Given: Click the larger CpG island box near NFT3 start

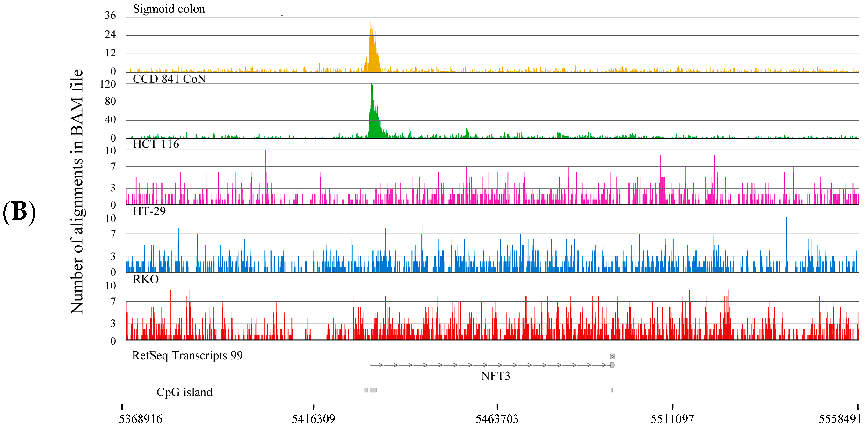Looking at the screenshot, I should (x=373, y=390).
